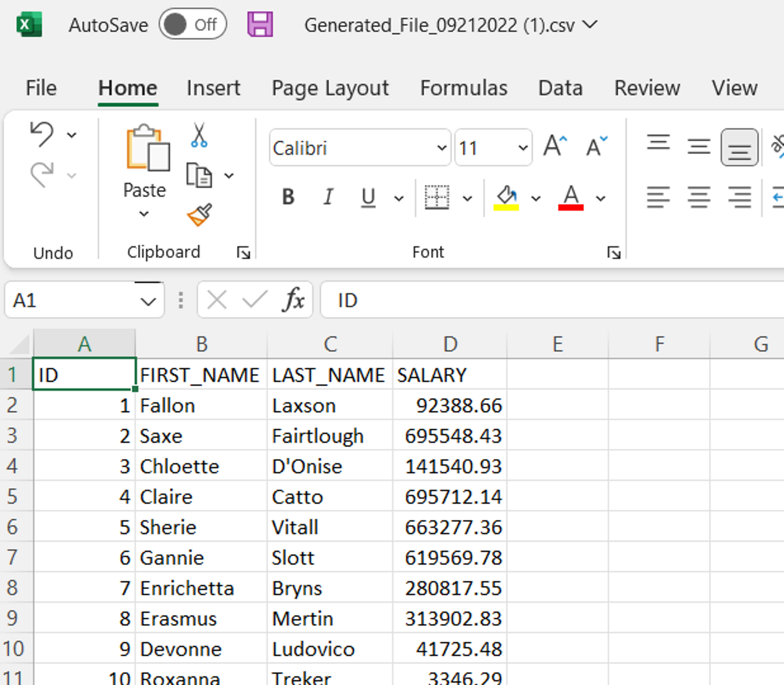Open the Clipboard dialog launcher
The image size is (784, 685).
point(244,253)
